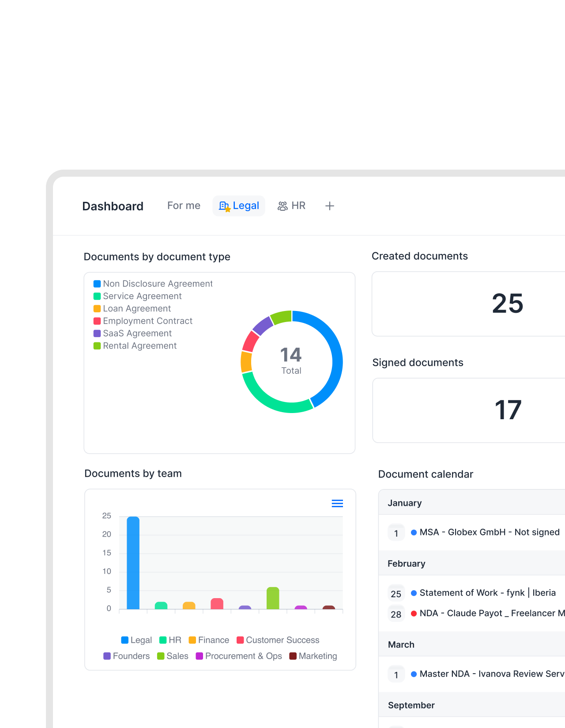Toggle Marketing legend entry
This screenshot has height=728, width=565.
[x=313, y=656]
